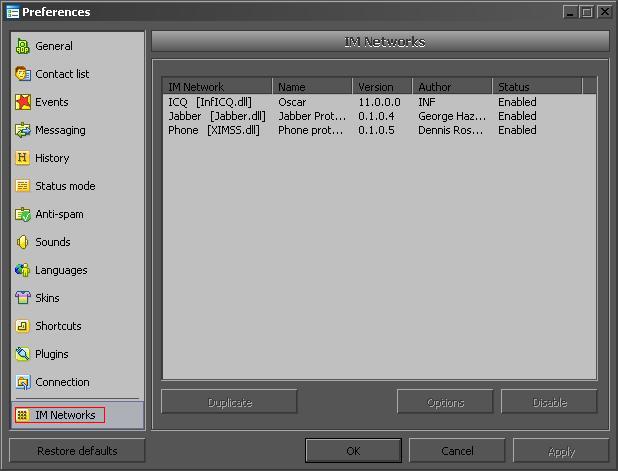Viewport: 618px width, 471px height.
Task: Open Anti-spam settings
Action: click(x=78, y=214)
